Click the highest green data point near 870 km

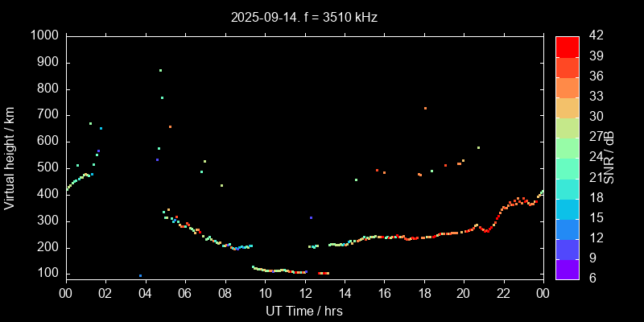pyautogui.click(x=160, y=70)
